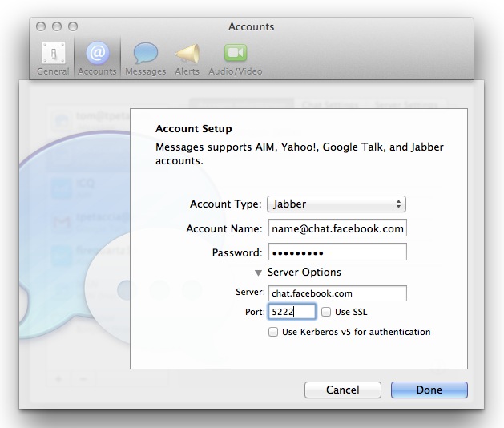Click the Server text field
Viewport: 504px width, 428px height.
337,293
